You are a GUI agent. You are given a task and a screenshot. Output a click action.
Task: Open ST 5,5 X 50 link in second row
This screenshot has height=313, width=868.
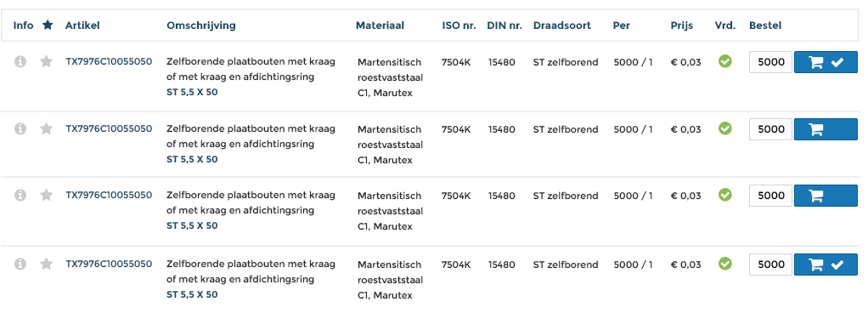pyautogui.click(x=192, y=159)
